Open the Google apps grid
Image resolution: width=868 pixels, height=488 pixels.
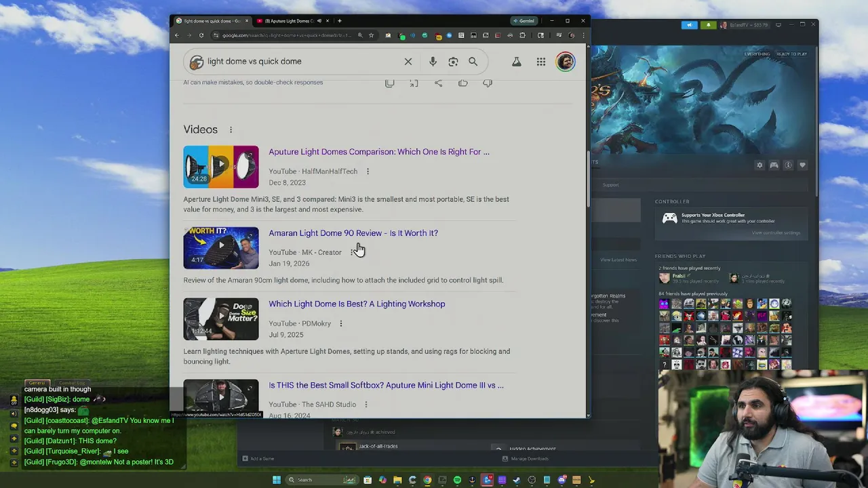click(x=541, y=62)
